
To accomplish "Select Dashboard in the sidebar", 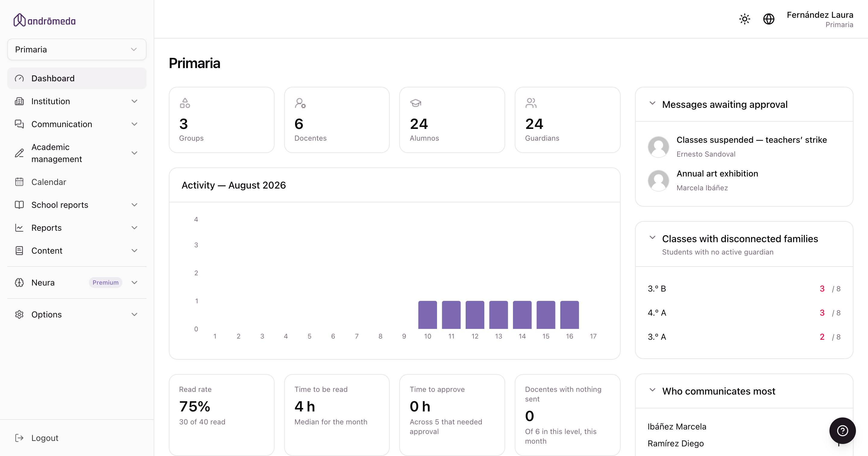I will 77,79.
